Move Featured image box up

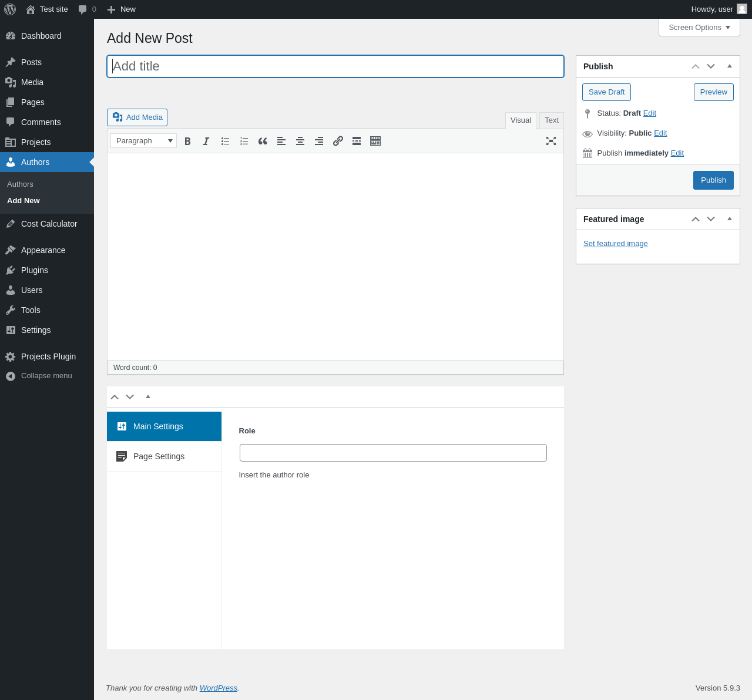coord(696,219)
